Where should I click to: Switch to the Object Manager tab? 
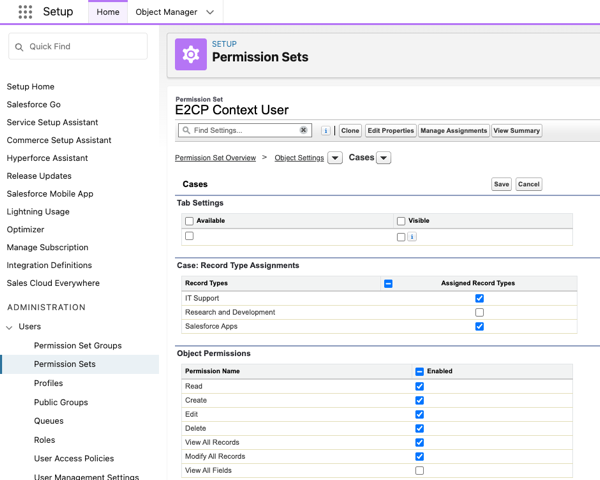[166, 12]
